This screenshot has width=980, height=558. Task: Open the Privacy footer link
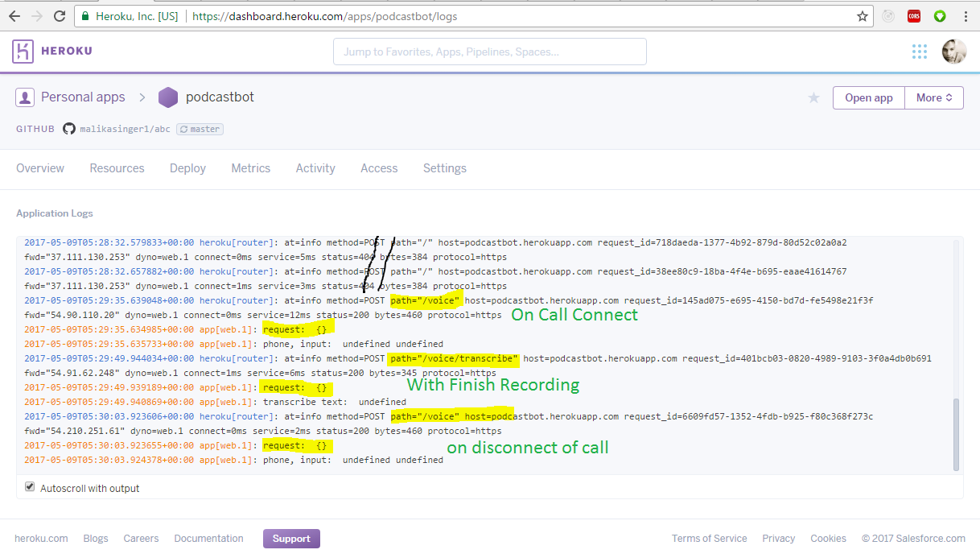pyautogui.click(x=778, y=539)
